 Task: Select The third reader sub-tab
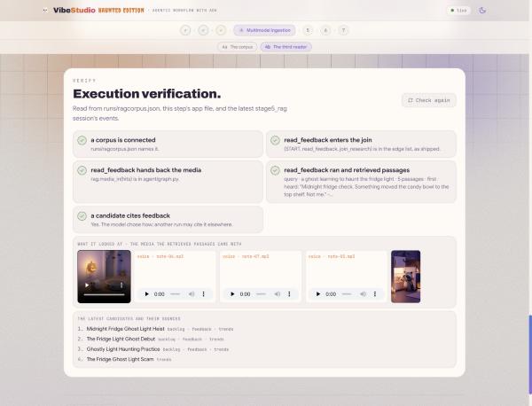pos(286,47)
